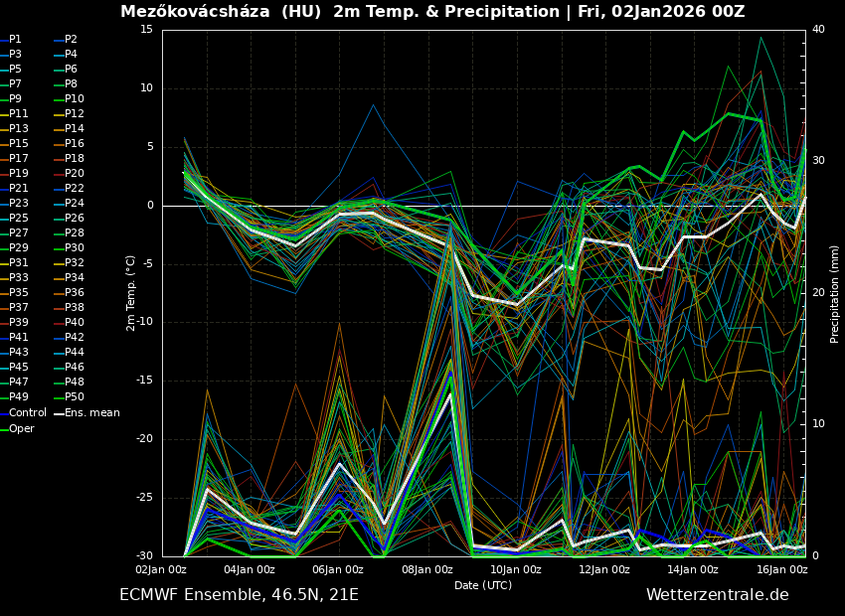Click the 08Jan 00z date tick
This screenshot has width=845, height=616.
coord(427,569)
